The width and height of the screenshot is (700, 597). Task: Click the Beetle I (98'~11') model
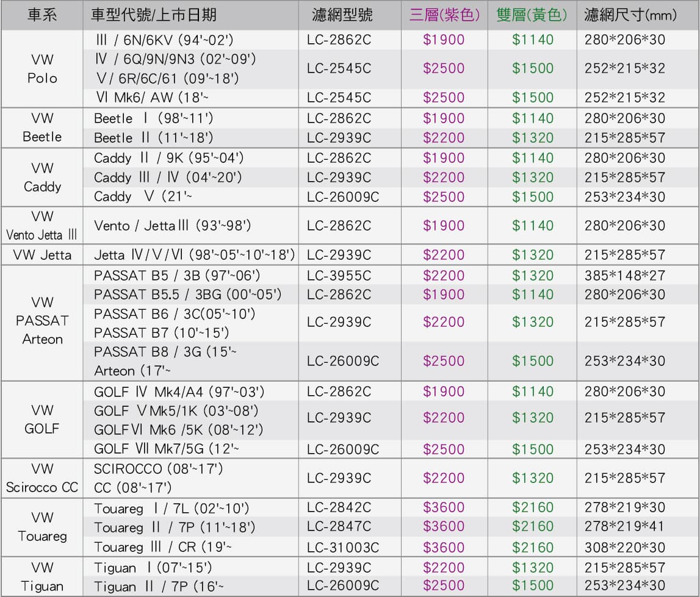(153, 118)
